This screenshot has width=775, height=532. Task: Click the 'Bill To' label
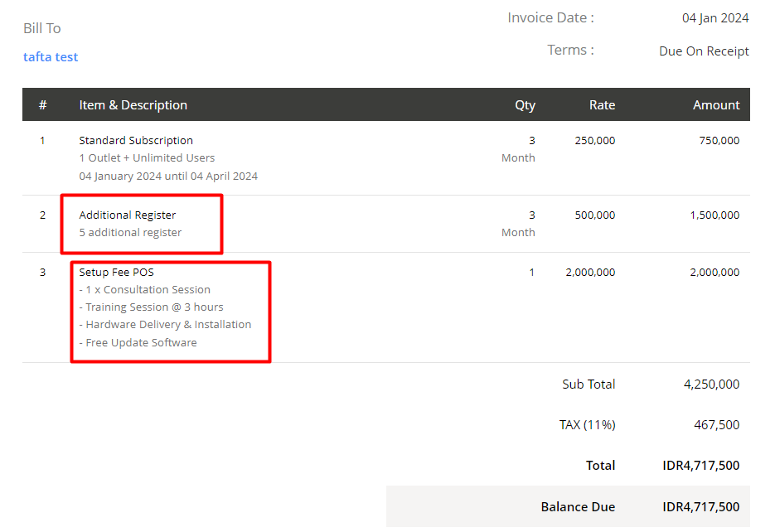pos(42,28)
